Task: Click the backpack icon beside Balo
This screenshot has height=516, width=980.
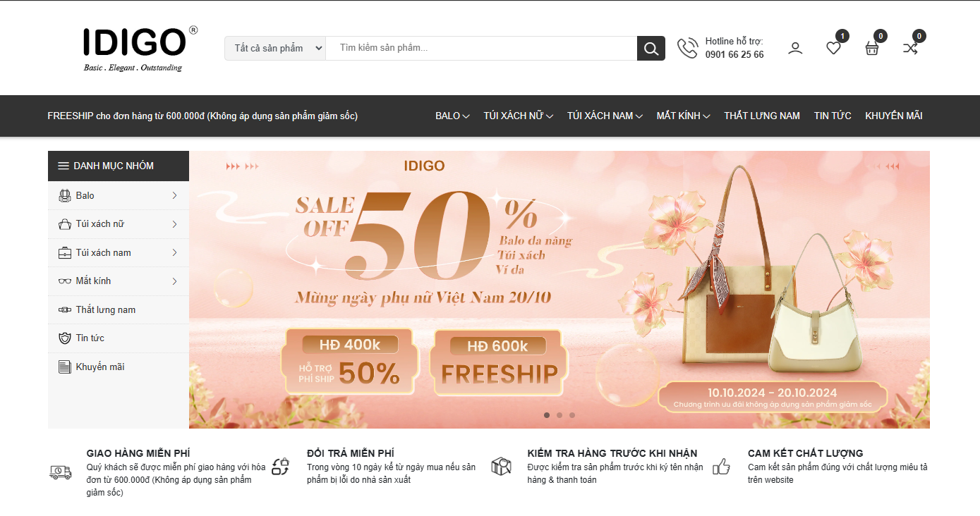Action: coord(65,196)
